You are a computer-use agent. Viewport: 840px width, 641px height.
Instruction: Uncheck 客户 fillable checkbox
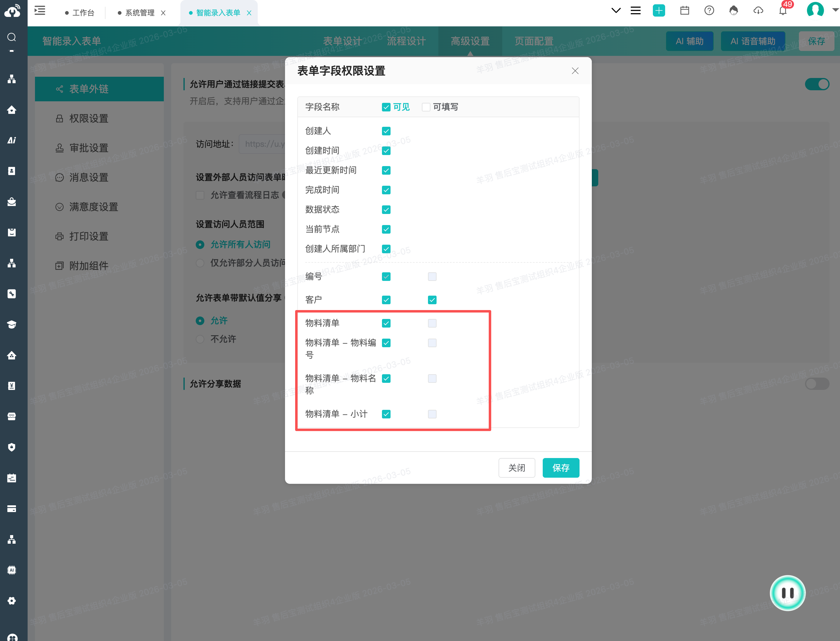point(432,300)
